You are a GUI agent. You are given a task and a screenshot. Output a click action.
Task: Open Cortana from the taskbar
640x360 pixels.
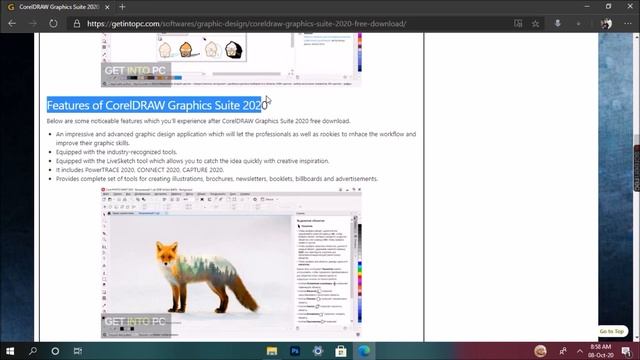tap(55, 351)
